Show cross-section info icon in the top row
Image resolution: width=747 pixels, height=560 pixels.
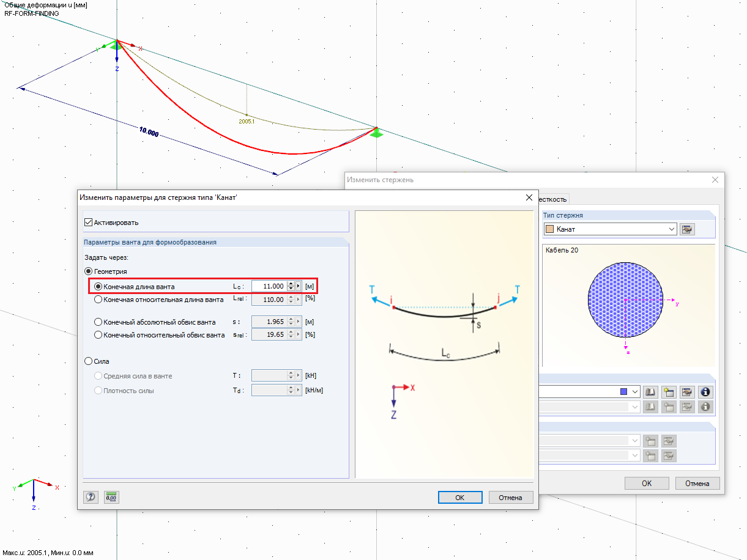(x=706, y=392)
